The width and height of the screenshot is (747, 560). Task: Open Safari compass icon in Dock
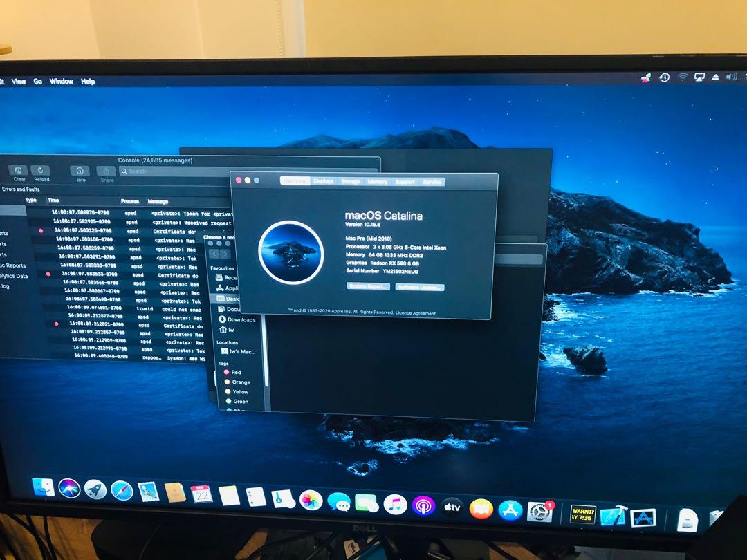click(x=122, y=491)
